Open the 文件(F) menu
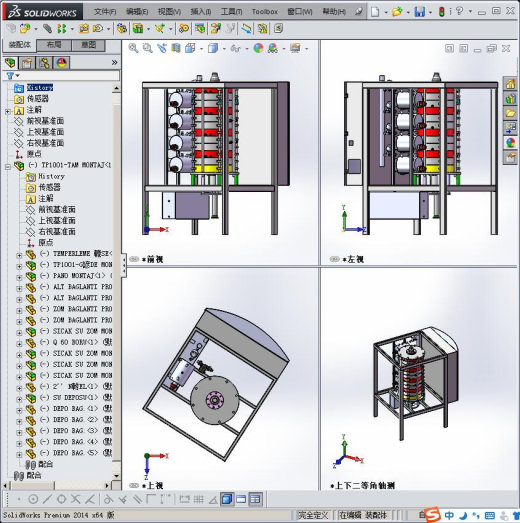This screenshot has height=523, width=520. pyautogui.click(x=105, y=12)
